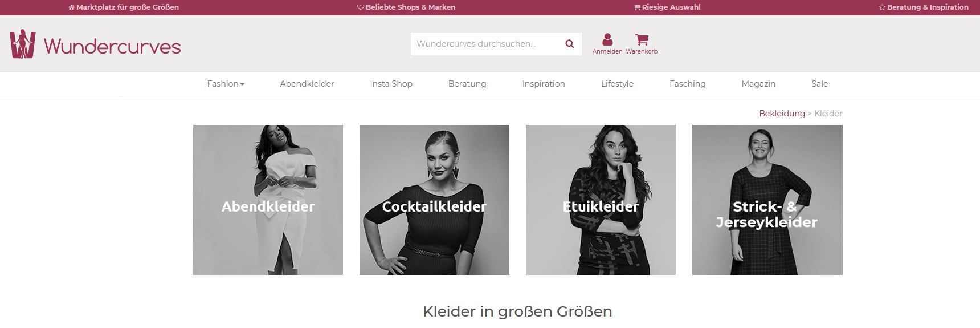Open the Beratung navigation item

tap(467, 84)
